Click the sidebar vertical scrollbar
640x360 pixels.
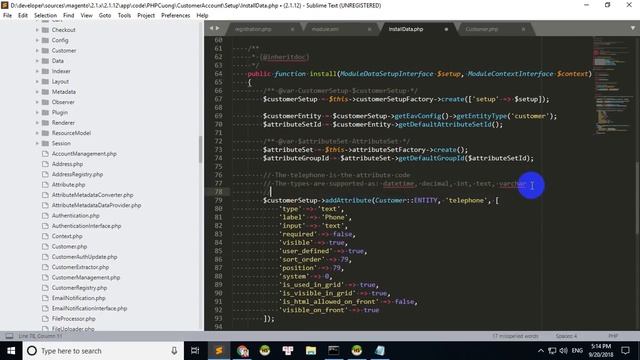[200, 149]
